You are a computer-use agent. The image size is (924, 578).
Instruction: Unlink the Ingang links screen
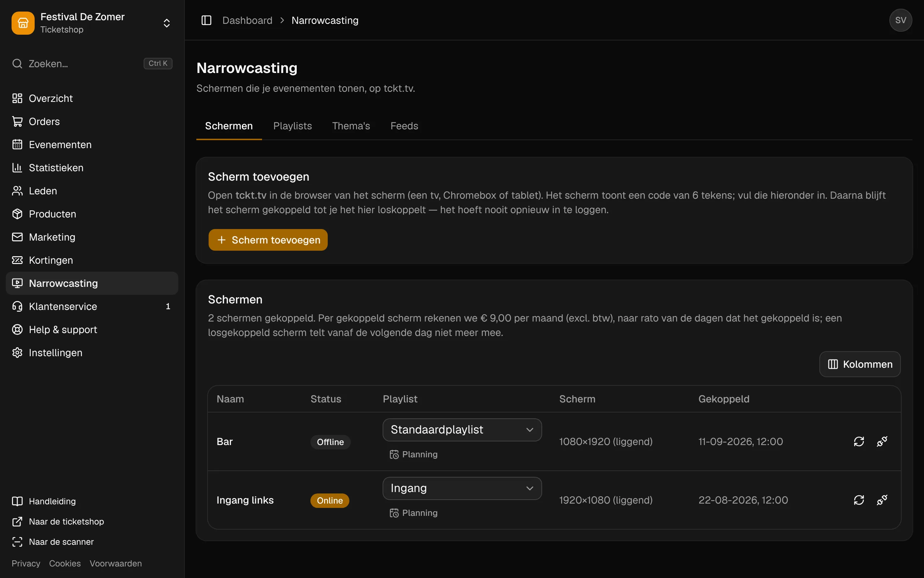point(882,500)
